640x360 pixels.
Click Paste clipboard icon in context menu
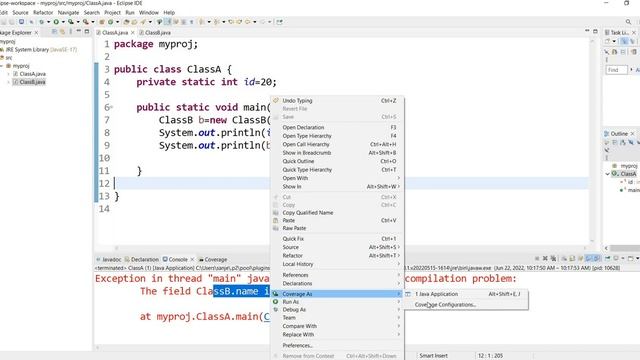(276, 220)
